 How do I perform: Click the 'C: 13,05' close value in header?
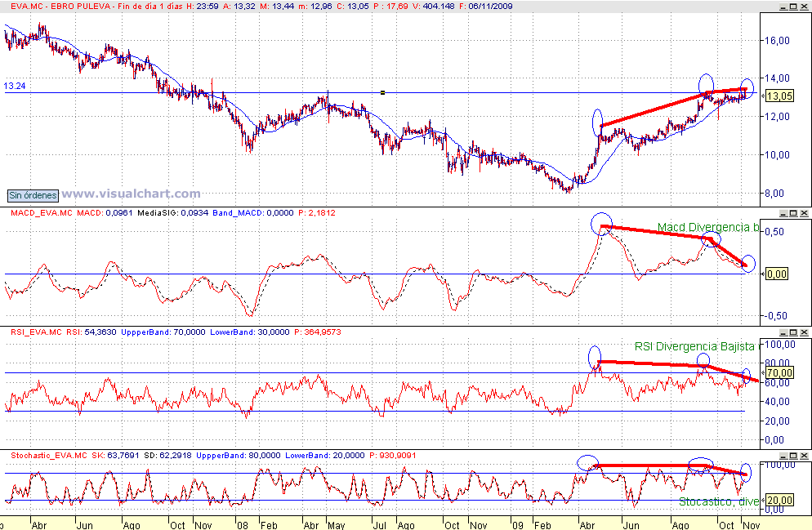coord(352,7)
